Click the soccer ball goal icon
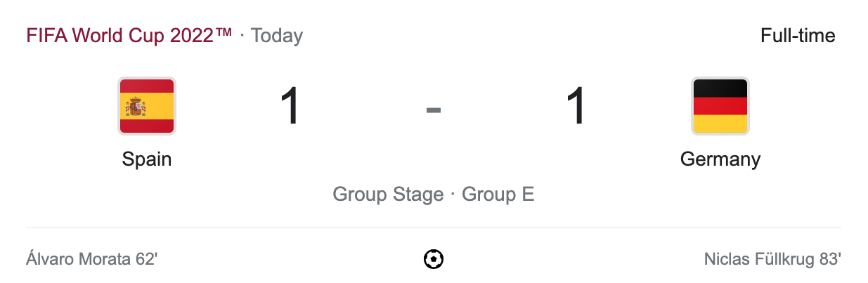Viewport: 868px width, 283px height. [x=434, y=260]
